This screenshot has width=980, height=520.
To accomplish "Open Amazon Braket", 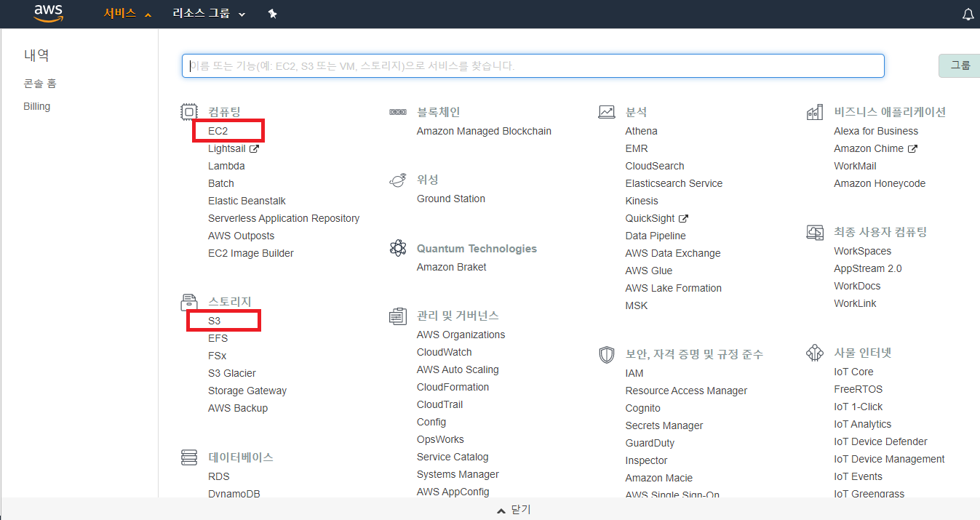I will (452, 267).
